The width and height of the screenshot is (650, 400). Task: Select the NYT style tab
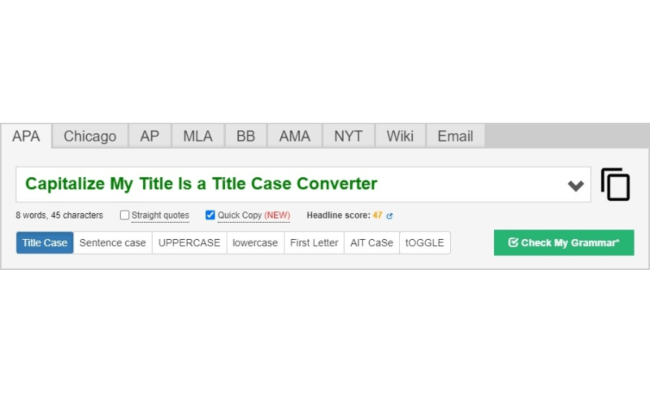(348, 136)
